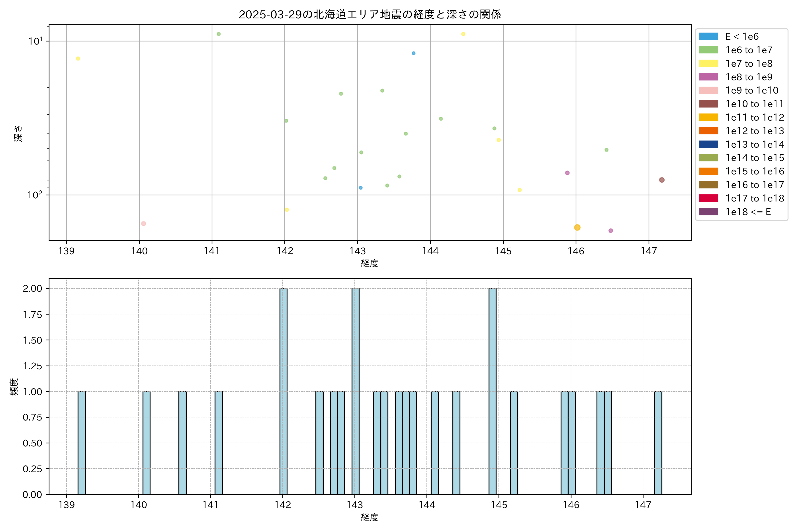Viewport: 798px width, 532px height.
Task: Click the '1e18 <= E' legend entry
Action: [748, 212]
